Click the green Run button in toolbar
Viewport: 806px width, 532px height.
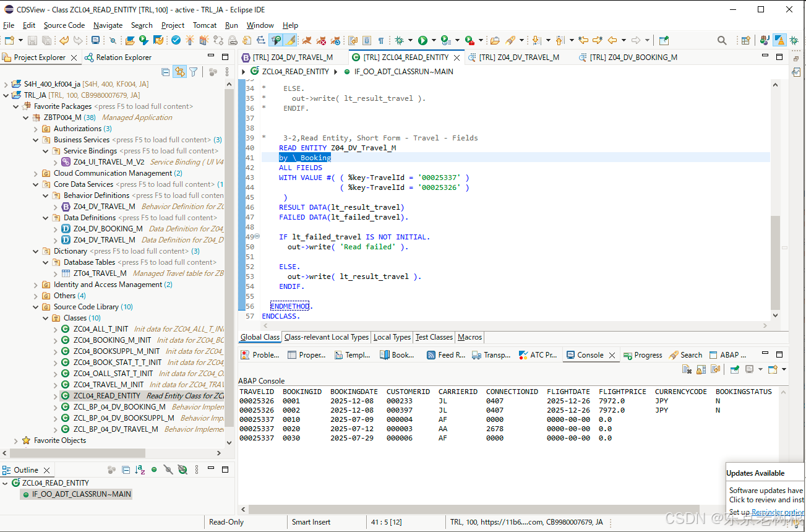tap(422, 41)
